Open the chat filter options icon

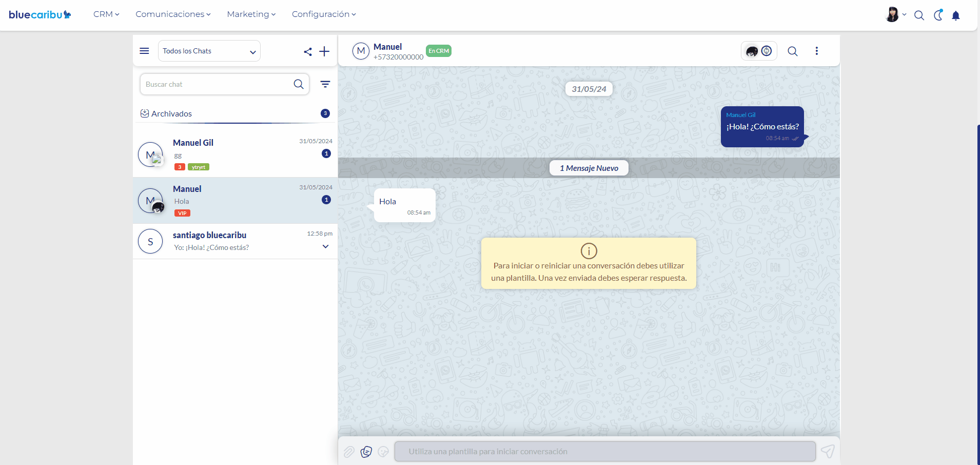[x=325, y=84]
